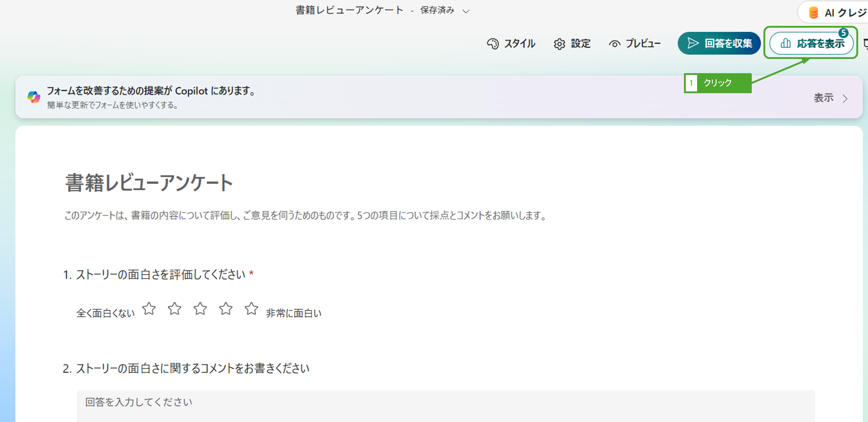This screenshot has height=422, width=868.
Task: Select the large 書籍レビューアンケート form heading
Action: [x=149, y=183]
